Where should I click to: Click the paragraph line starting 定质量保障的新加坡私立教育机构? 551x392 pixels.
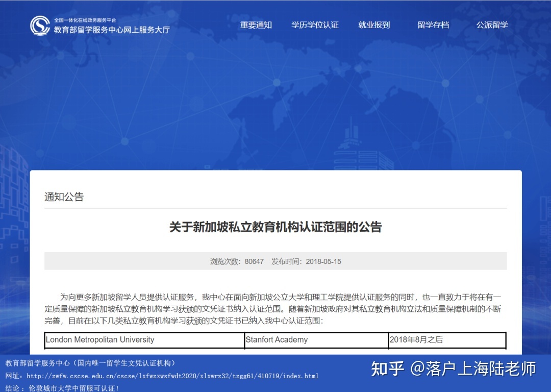(272, 309)
